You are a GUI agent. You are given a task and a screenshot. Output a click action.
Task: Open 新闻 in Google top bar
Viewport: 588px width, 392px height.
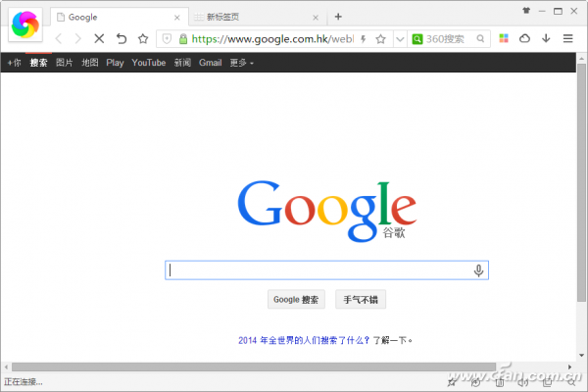tap(182, 63)
